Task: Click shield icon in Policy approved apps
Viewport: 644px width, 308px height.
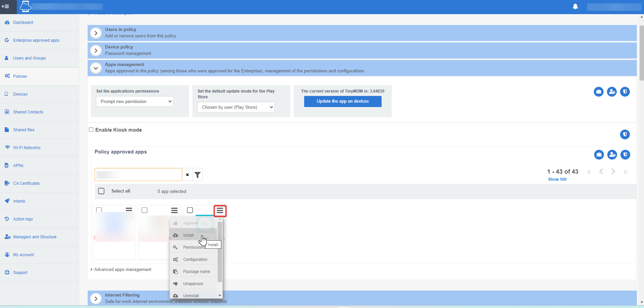Action: click(625, 155)
